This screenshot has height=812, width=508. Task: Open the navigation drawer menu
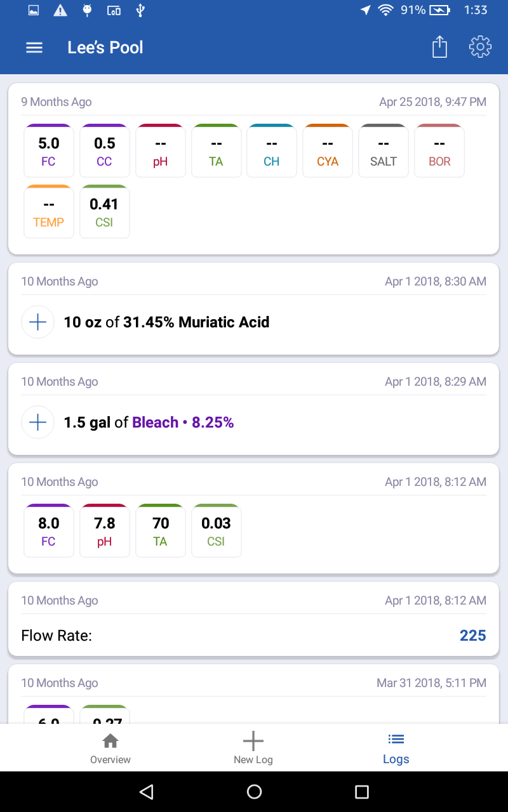(34, 47)
